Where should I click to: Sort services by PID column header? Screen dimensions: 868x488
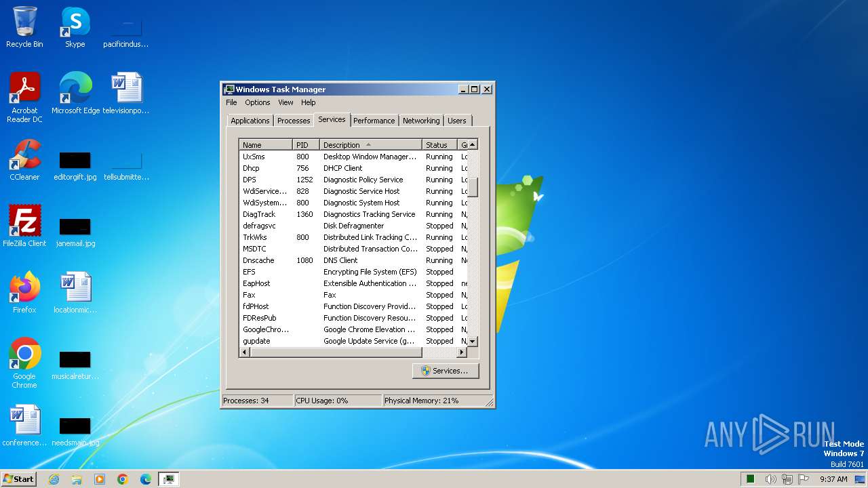pos(307,145)
